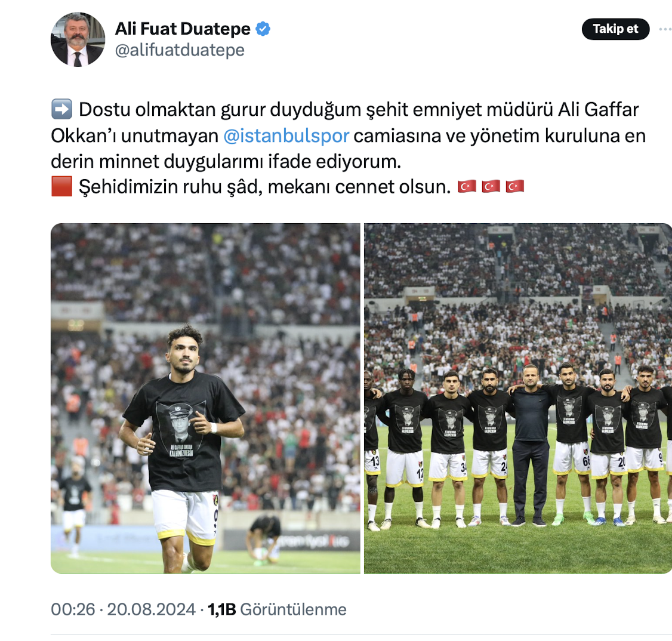Click the Okkan portrait on runner's shirt

coord(181,426)
